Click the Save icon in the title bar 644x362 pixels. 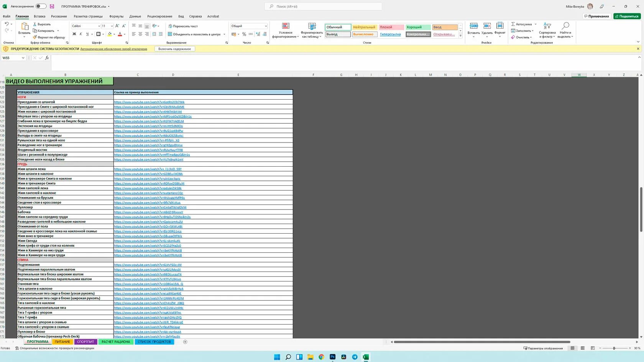(52, 7)
